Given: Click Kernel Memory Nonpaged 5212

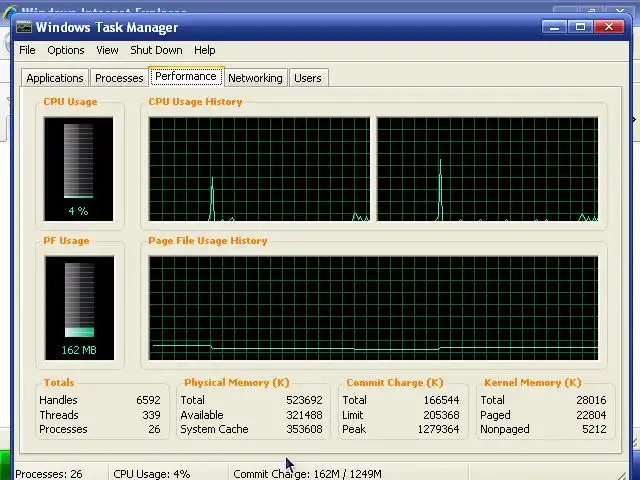Looking at the screenshot, I should click(594, 429).
